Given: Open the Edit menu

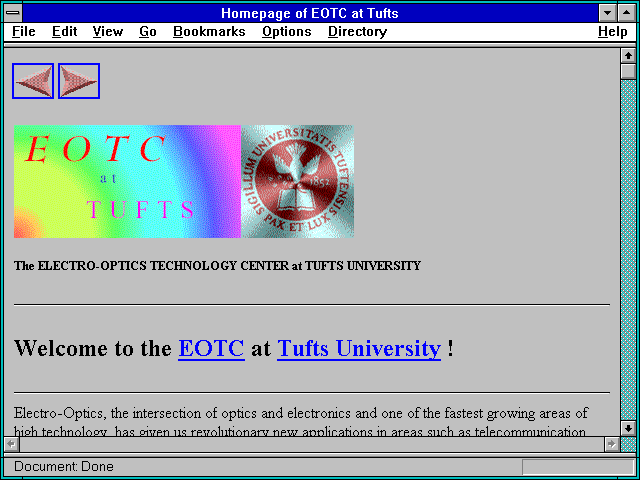Looking at the screenshot, I should pos(64,32).
